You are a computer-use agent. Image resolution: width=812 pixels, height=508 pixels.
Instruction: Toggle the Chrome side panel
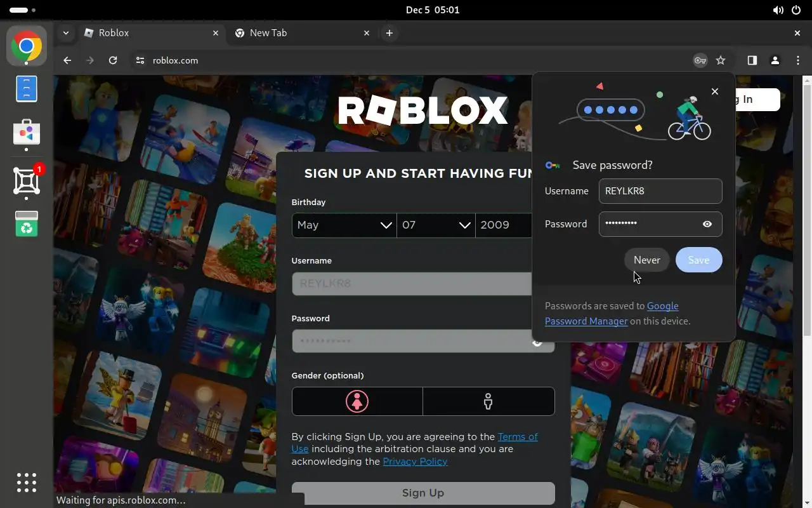point(752,60)
